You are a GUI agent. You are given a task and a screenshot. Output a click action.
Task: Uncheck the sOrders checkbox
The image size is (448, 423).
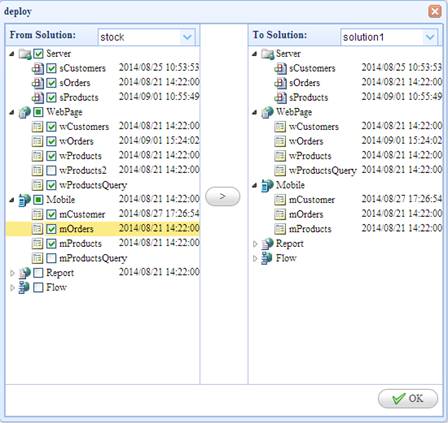(x=51, y=83)
